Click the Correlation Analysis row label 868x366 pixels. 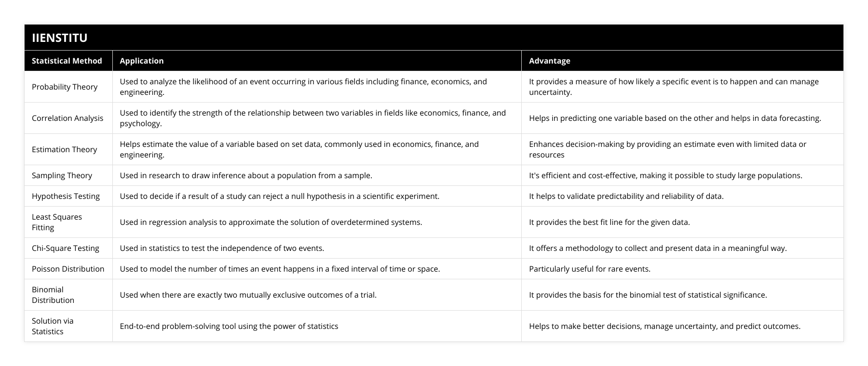(x=68, y=118)
